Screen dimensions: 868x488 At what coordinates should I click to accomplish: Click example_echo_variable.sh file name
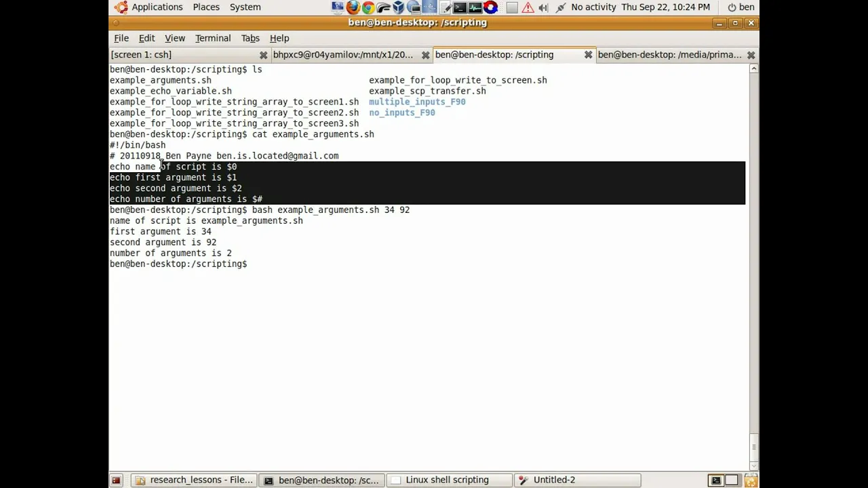(170, 91)
